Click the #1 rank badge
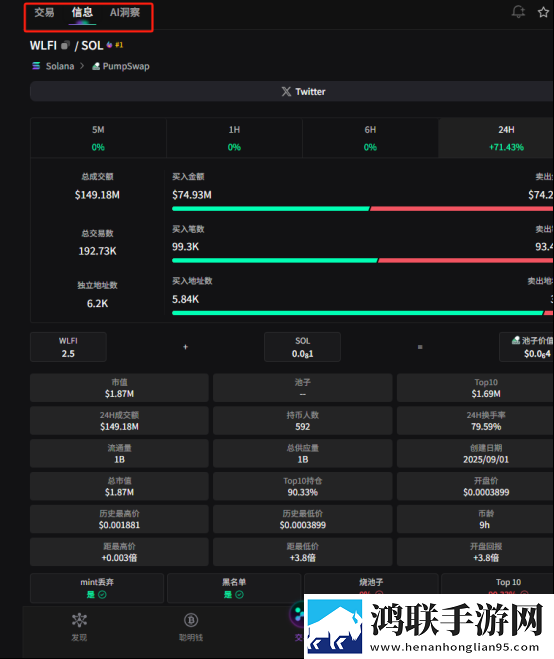Image resolution: width=554 pixels, height=659 pixels. (119, 45)
